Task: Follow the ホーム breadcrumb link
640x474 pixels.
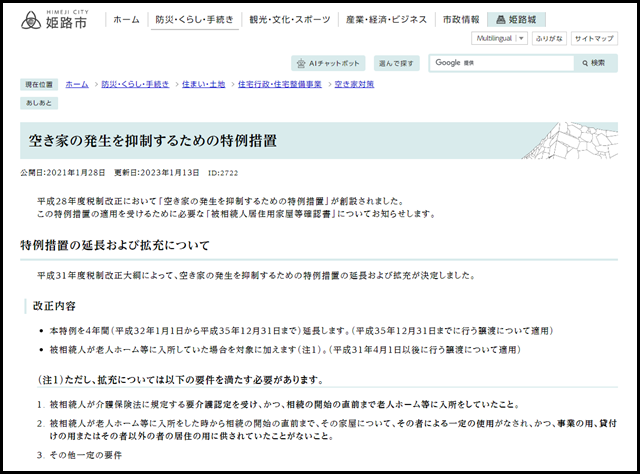Action: point(77,84)
